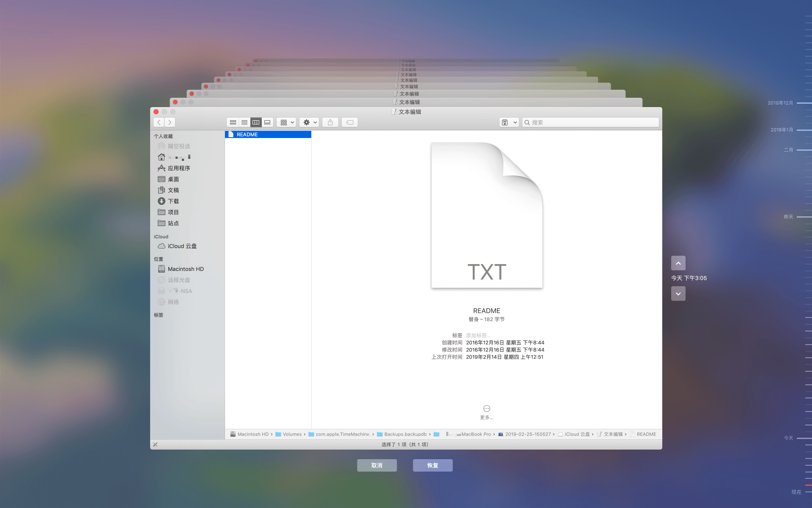
Task: Switch to list view
Action: tap(244, 122)
